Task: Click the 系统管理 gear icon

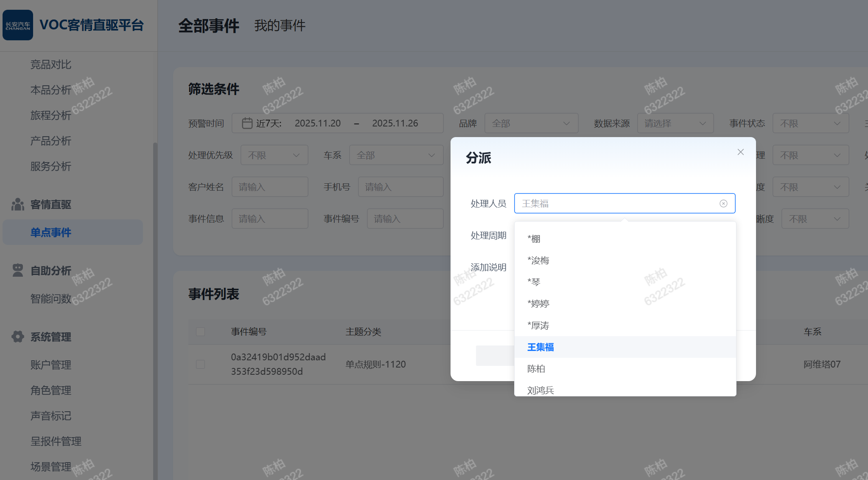Action: [17, 337]
